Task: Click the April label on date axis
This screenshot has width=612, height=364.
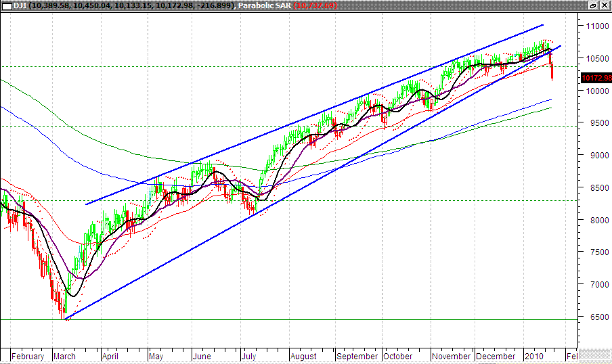Action: point(110,356)
